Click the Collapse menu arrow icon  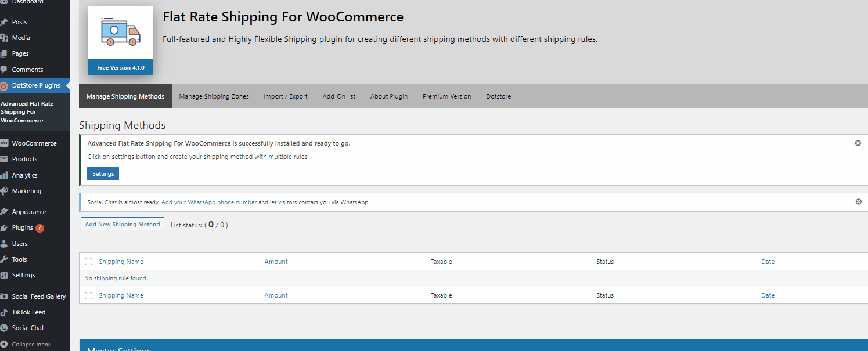pos(4,344)
